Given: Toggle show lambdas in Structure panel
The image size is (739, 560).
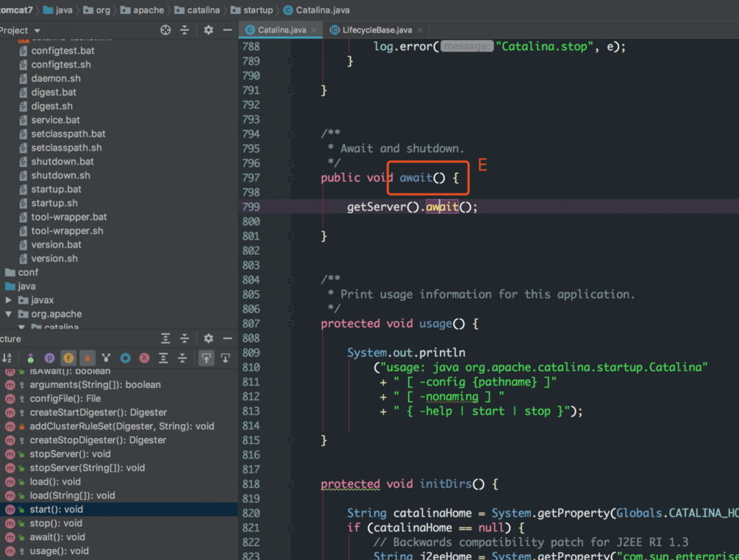Looking at the screenshot, I should (x=145, y=358).
